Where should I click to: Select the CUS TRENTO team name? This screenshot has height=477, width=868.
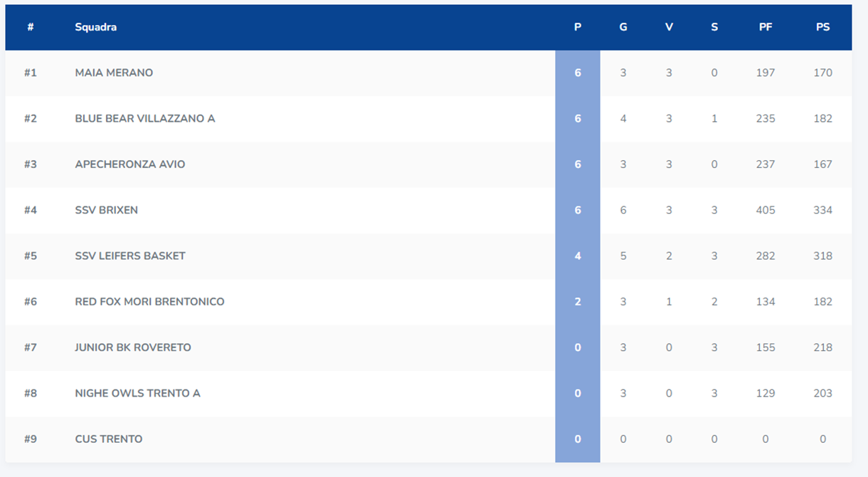point(109,439)
